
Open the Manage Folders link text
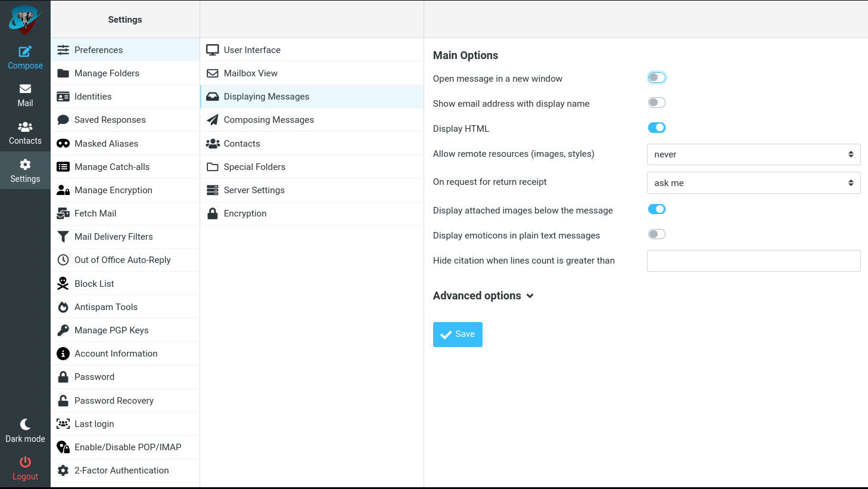[107, 73]
